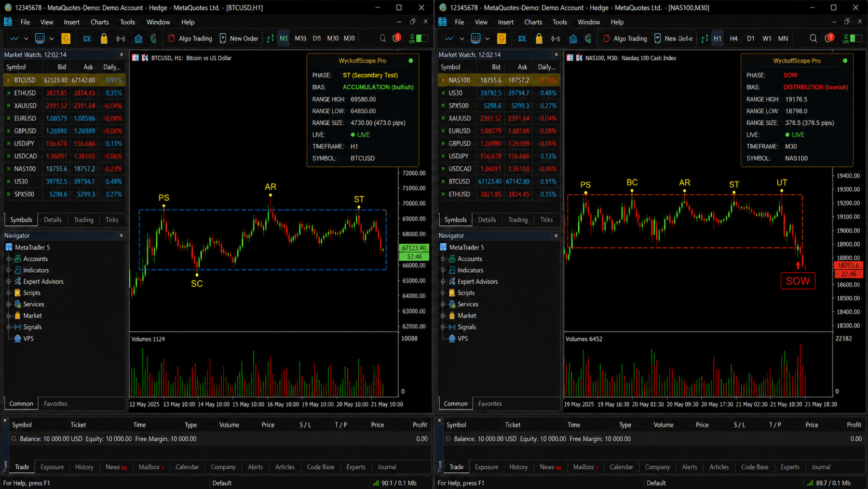Open the Charts menu in the left window
Image resolution: width=868 pixels, height=489 pixels.
(x=99, y=22)
